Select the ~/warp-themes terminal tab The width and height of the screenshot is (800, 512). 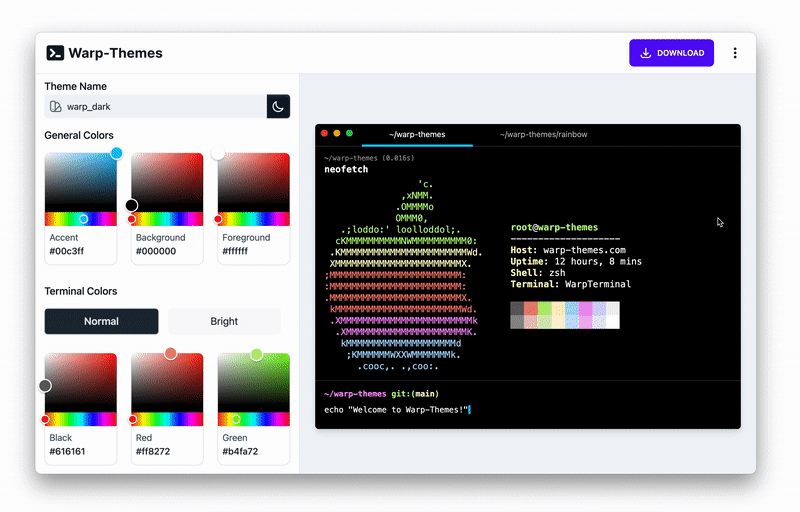(x=417, y=135)
